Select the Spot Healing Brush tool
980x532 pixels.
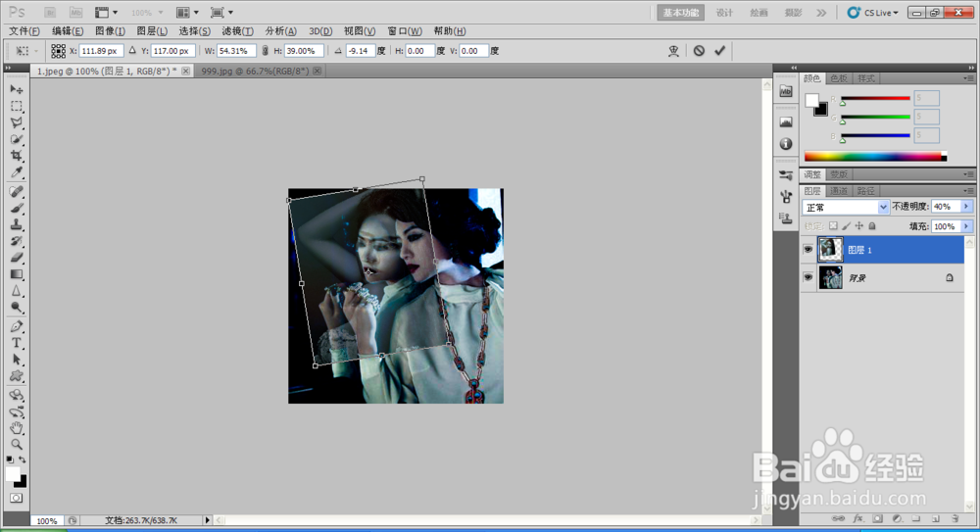pos(17,192)
